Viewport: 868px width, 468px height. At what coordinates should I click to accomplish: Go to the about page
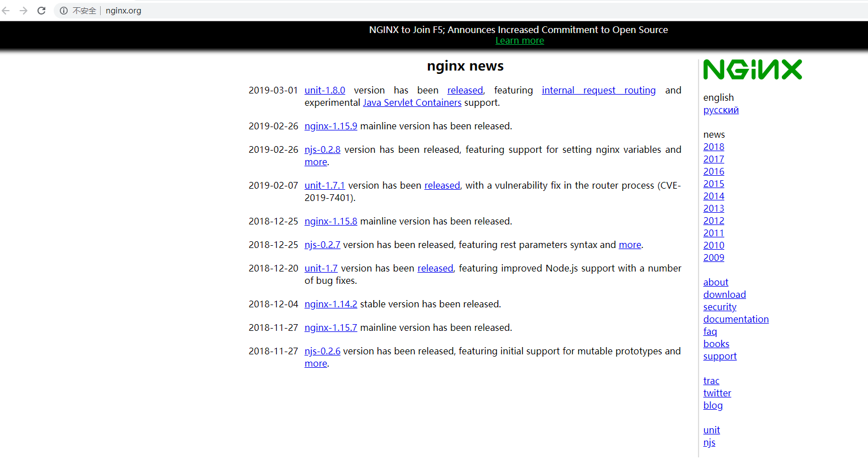[716, 282]
